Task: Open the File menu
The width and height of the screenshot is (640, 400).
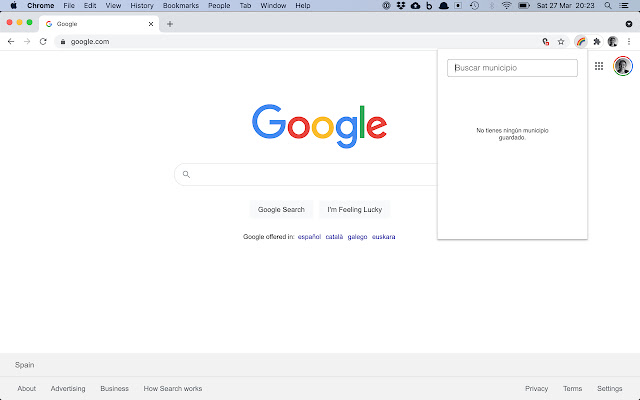Action: pos(69,6)
